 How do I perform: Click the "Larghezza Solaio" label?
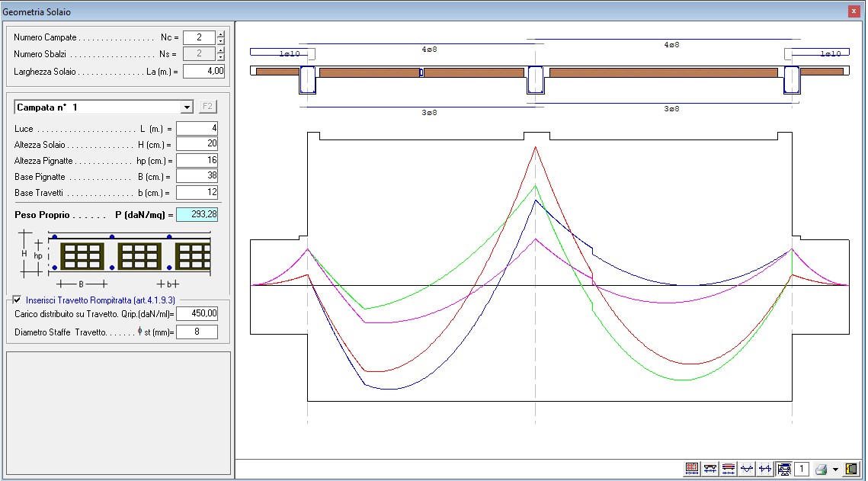[45, 72]
